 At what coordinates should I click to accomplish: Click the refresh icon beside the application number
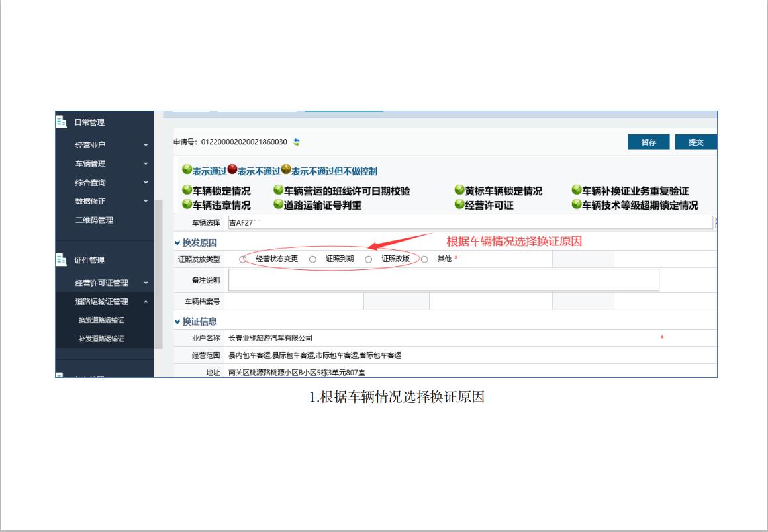[297, 142]
